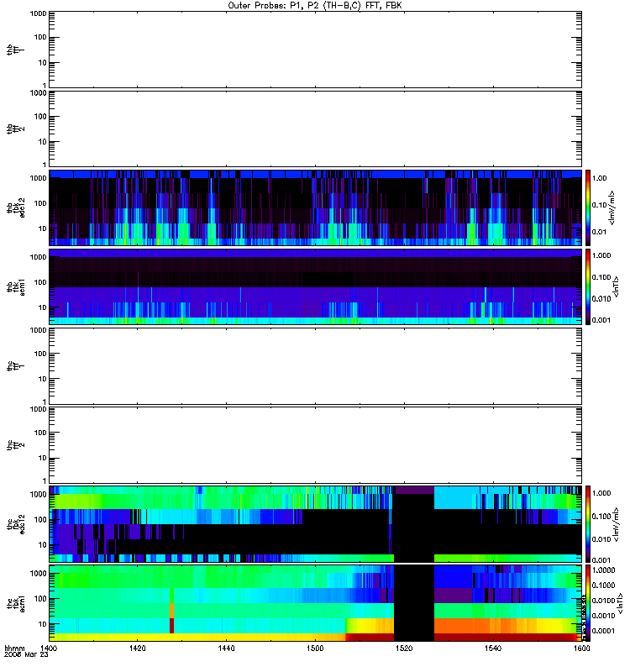630x672 pixels.
Task: Click the thb fbk scm1 spectrogram panel
Action: coord(316,287)
